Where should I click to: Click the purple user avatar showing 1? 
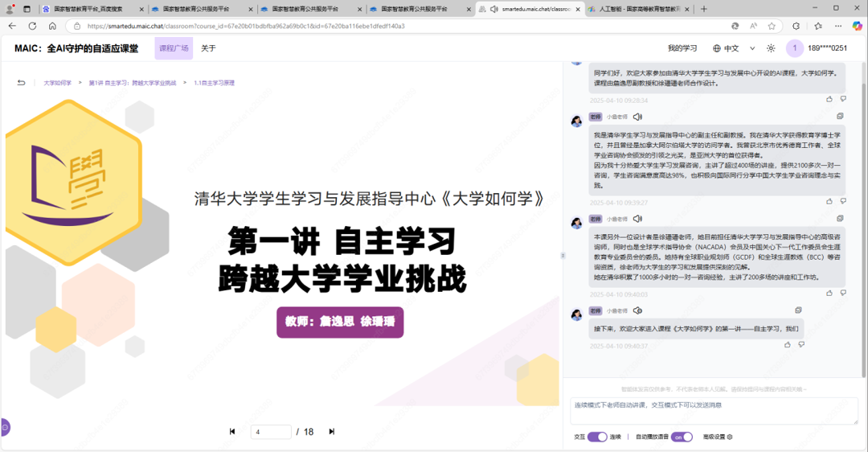(x=794, y=48)
